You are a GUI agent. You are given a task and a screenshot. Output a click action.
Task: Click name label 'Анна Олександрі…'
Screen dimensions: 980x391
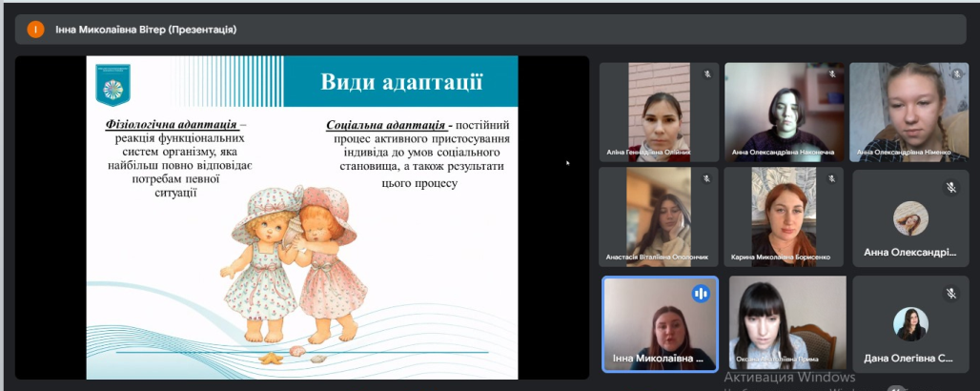point(910,253)
